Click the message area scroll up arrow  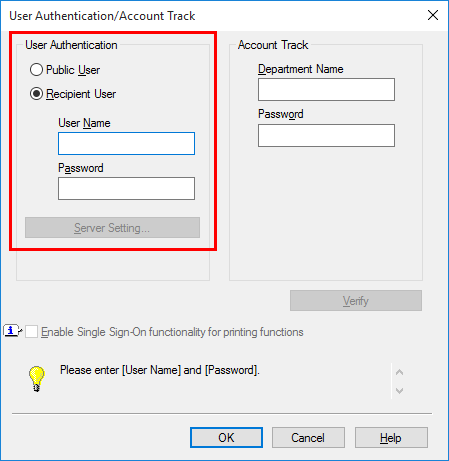399,372
